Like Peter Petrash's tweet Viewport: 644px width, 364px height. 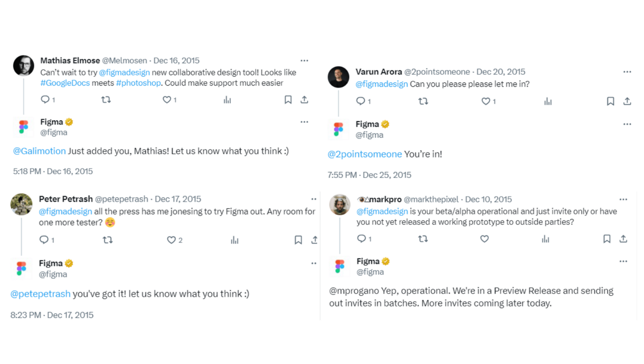[170, 240]
